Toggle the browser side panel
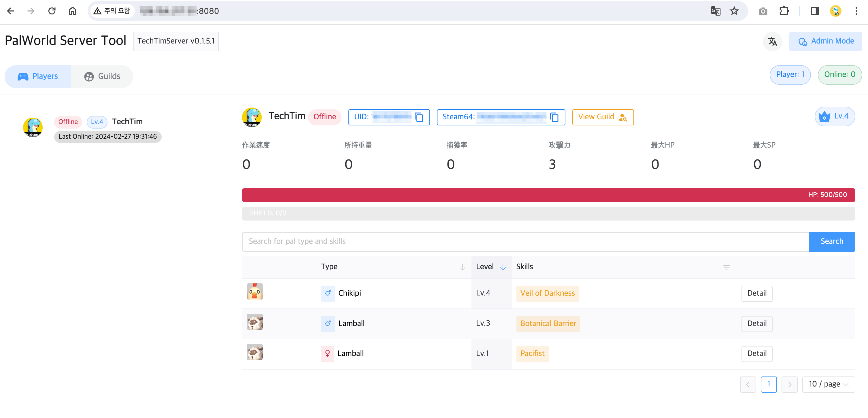The width and height of the screenshot is (868, 418). 815,11
